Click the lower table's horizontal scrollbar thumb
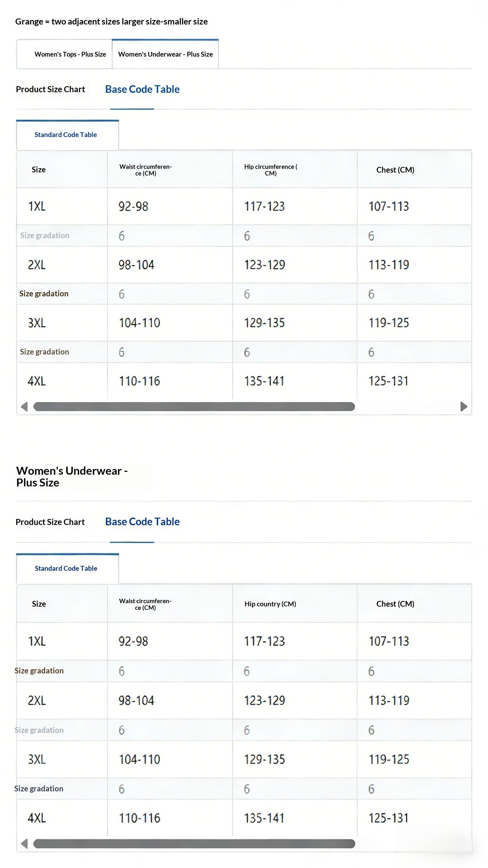The image size is (488, 868). pos(194,844)
